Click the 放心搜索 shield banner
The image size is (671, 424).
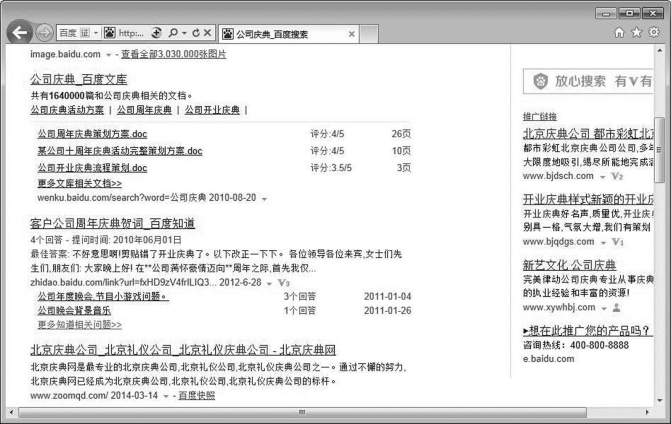[x=588, y=81]
